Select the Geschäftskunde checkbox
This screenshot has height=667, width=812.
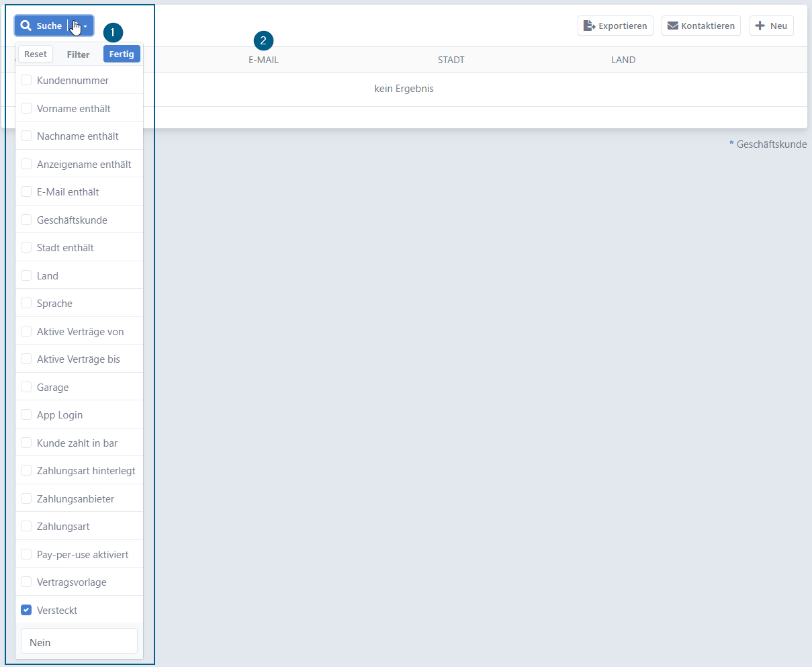point(26,220)
